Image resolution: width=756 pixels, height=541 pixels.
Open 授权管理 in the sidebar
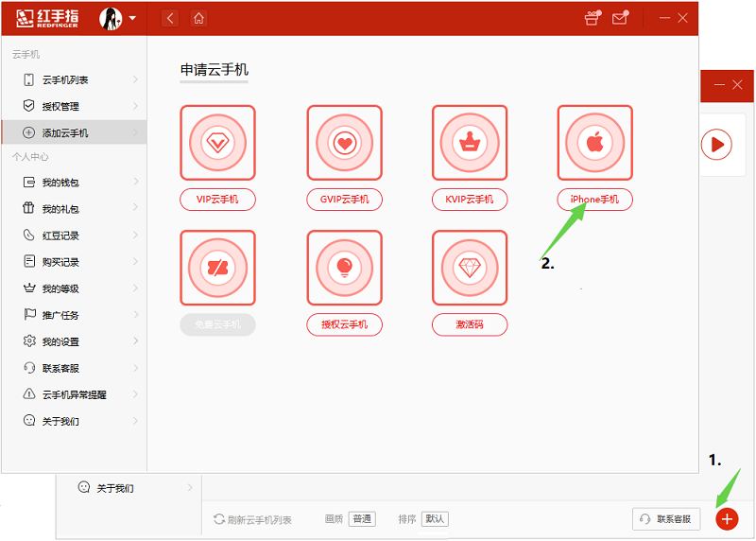(x=75, y=106)
